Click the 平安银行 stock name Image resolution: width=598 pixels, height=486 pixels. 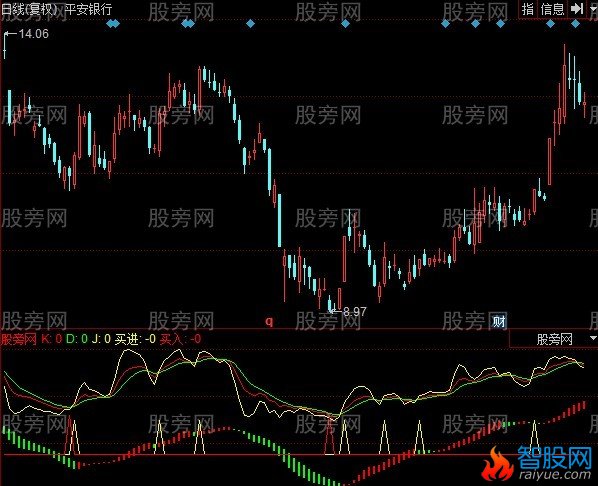[88, 9]
